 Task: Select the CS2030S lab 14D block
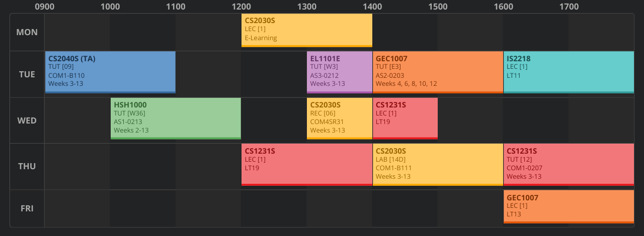(x=438, y=164)
